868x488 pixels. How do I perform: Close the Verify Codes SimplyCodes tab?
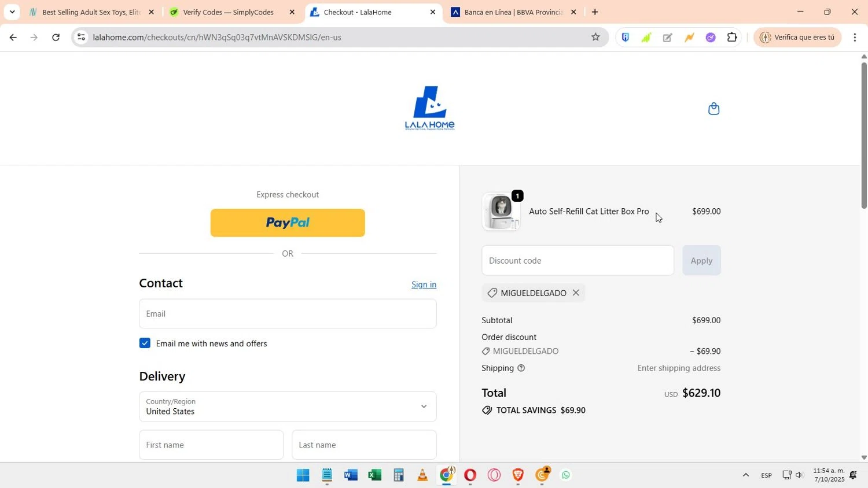pyautogui.click(x=292, y=12)
